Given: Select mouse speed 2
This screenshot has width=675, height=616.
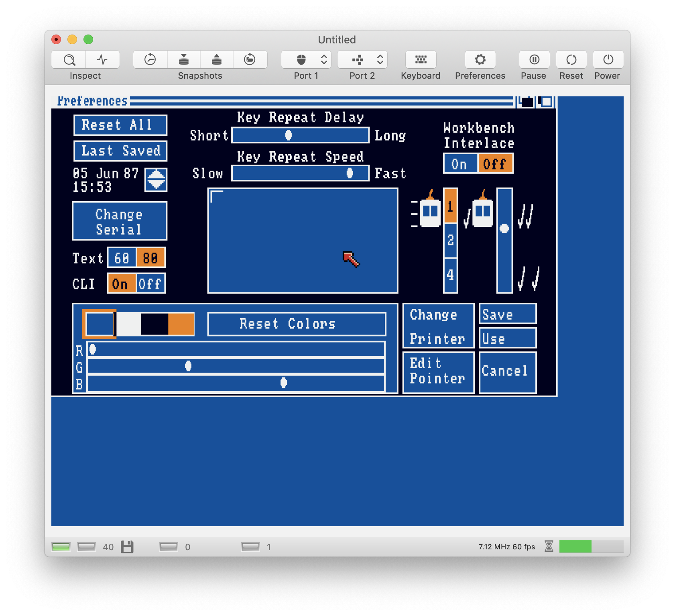Looking at the screenshot, I should pos(450,240).
